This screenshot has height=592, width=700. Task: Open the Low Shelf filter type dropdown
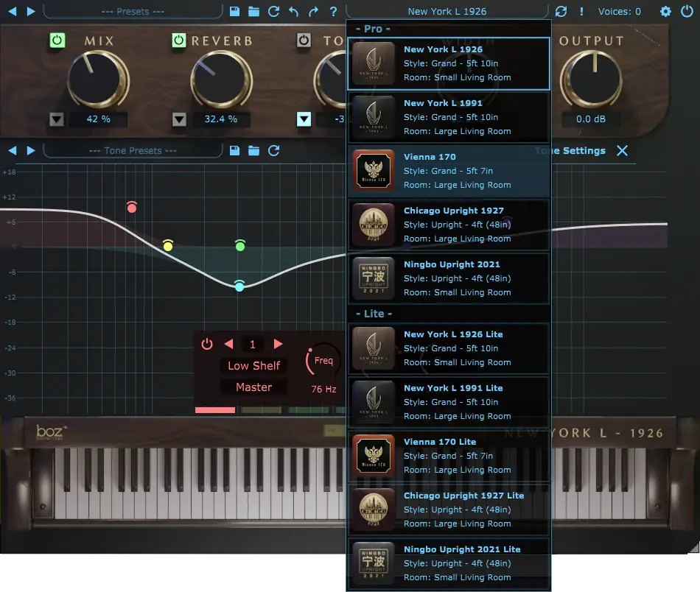point(254,366)
